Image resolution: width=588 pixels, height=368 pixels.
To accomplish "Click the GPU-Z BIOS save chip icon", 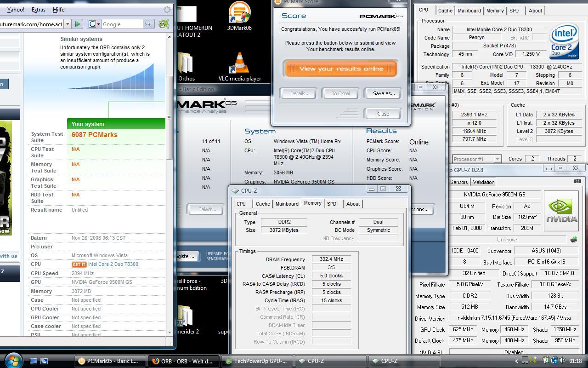I will [573, 240].
